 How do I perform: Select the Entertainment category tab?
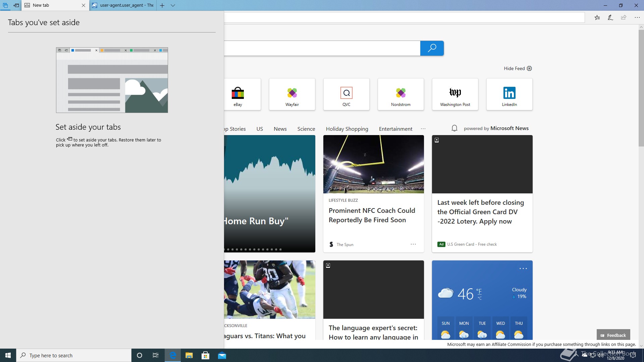395,129
